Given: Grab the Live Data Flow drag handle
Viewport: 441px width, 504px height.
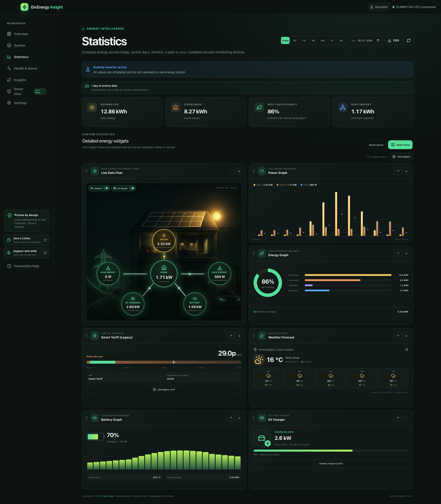Looking at the screenshot, I should pos(86,171).
